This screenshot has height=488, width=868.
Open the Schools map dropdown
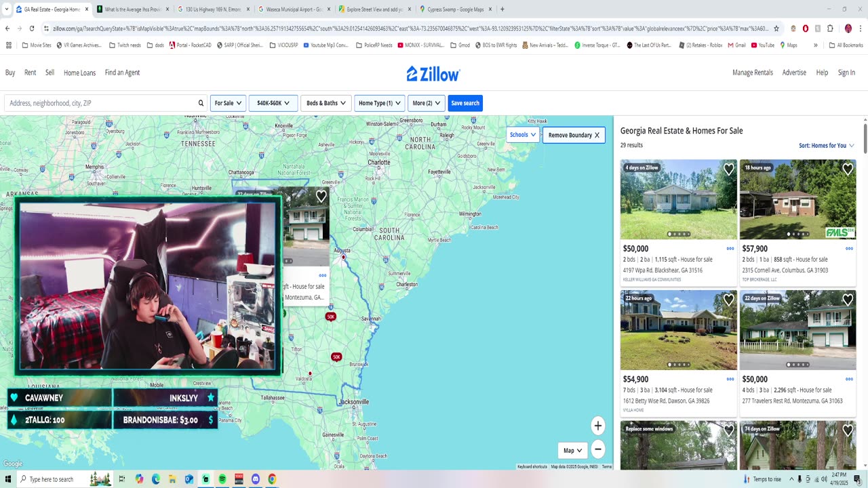[x=523, y=135]
